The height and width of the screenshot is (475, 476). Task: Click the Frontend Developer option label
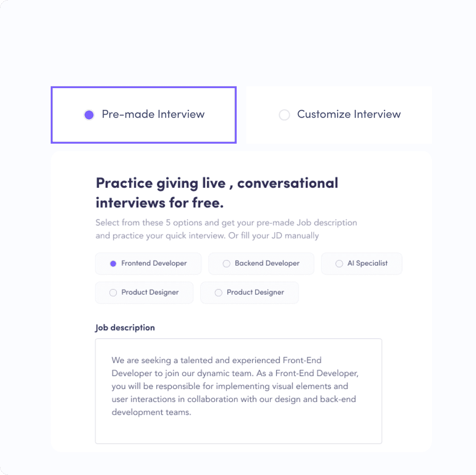[x=154, y=263]
